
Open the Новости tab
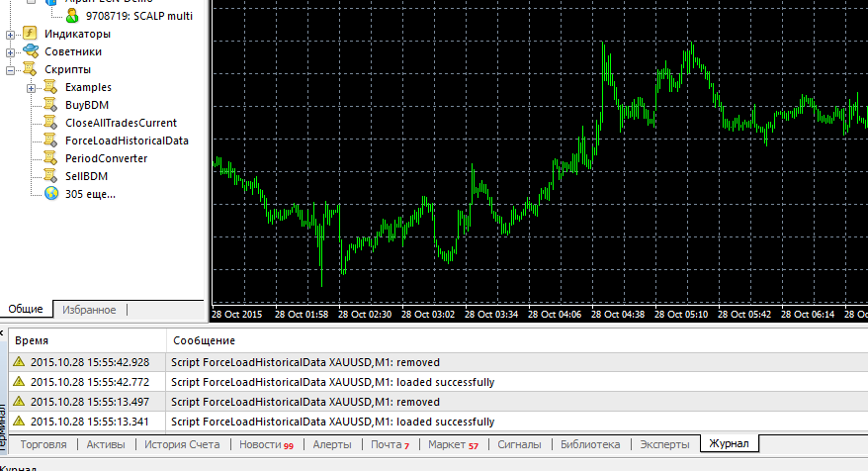(x=266, y=444)
